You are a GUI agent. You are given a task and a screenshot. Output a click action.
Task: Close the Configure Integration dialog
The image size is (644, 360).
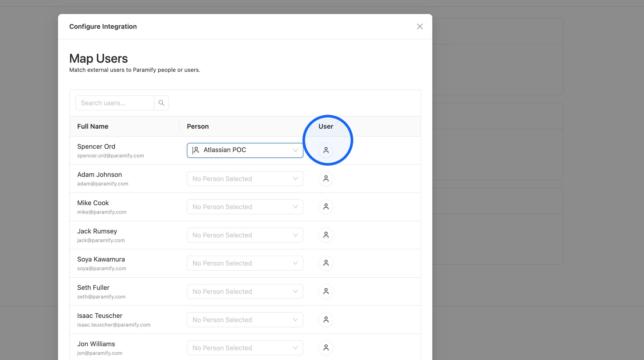tap(420, 26)
